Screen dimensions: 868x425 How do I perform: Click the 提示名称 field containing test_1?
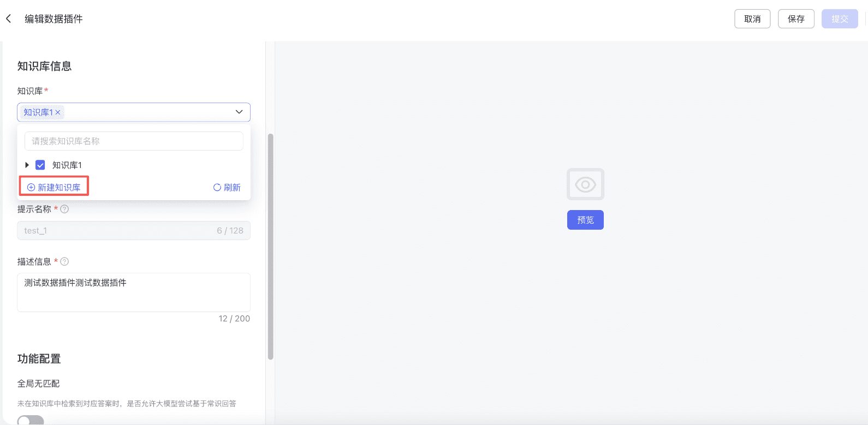[134, 230]
